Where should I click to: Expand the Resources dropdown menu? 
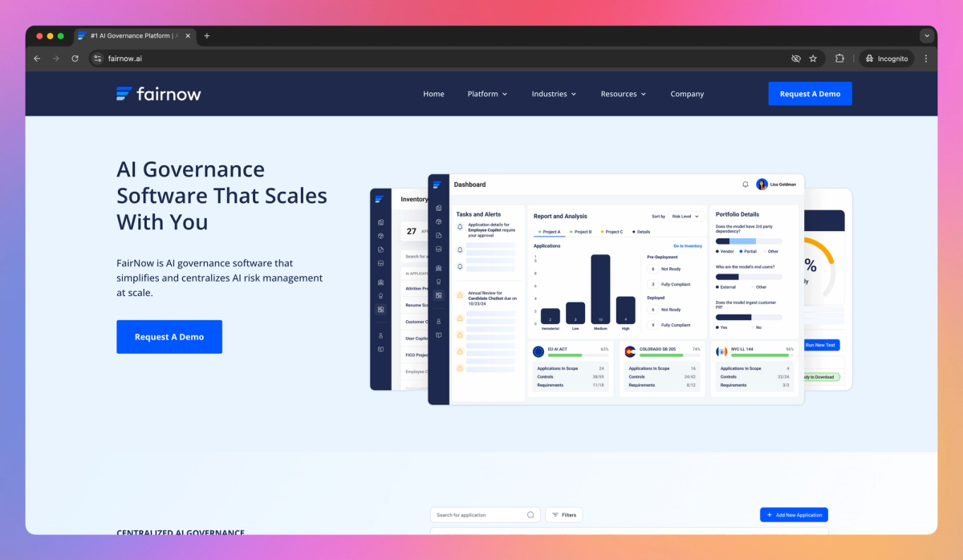tap(624, 94)
